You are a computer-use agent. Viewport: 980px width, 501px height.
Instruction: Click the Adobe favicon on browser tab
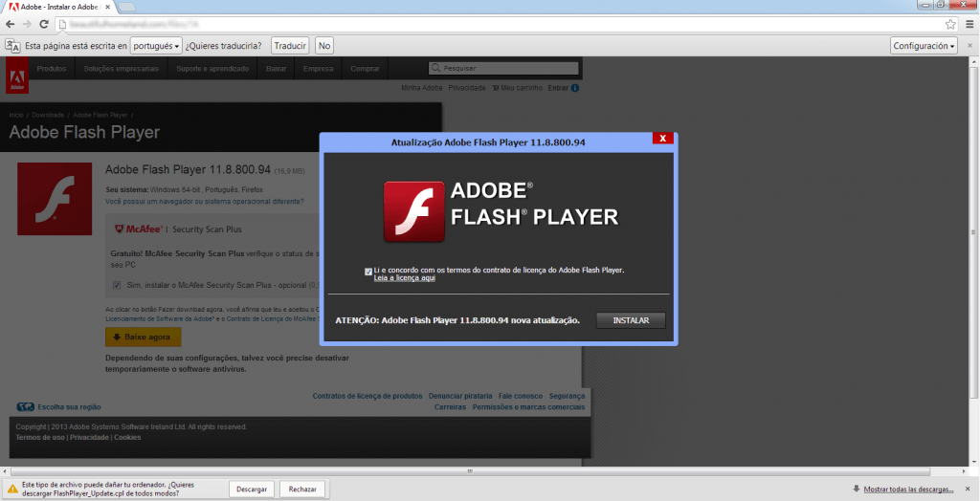pyautogui.click(x=12, y=6)
